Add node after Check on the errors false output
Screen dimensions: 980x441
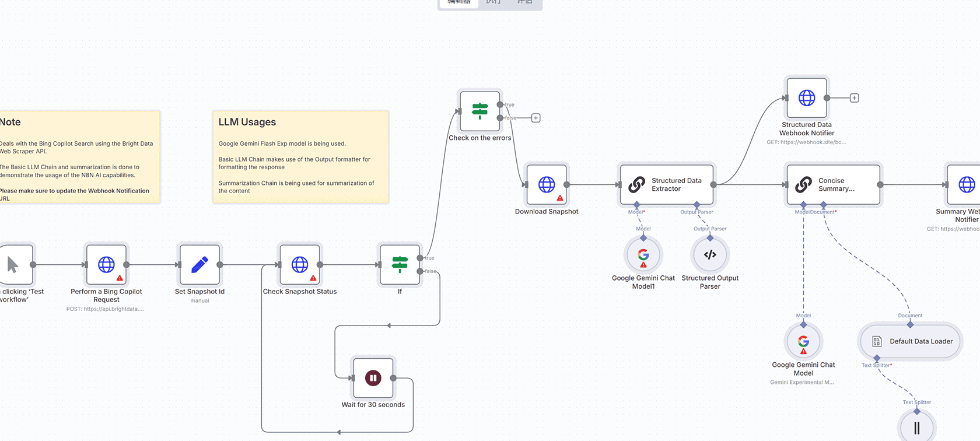click(536, 118)
